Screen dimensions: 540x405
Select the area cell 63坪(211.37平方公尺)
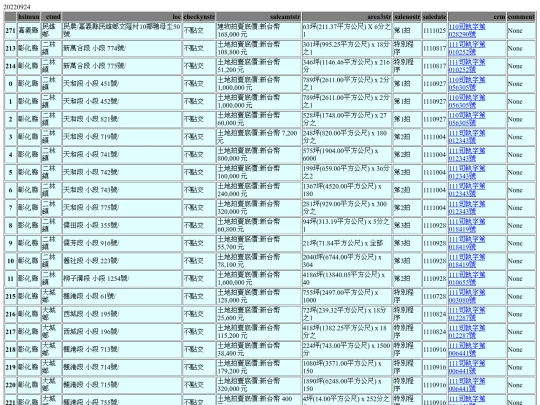[347, 31]
